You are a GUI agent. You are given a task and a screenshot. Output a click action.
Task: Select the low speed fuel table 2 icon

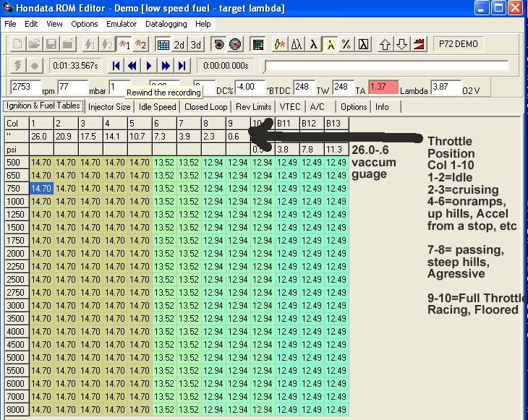(x=107, y=44)
